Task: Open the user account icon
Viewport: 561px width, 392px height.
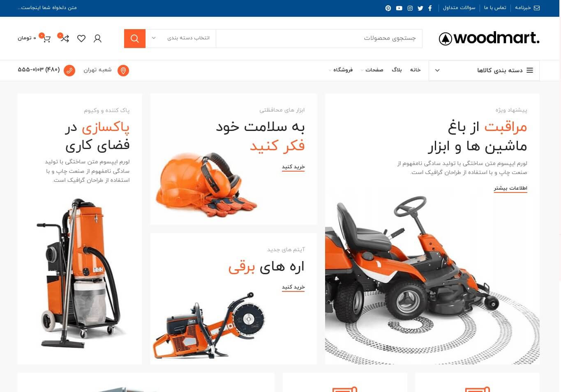Action: [x=97, y=39]
